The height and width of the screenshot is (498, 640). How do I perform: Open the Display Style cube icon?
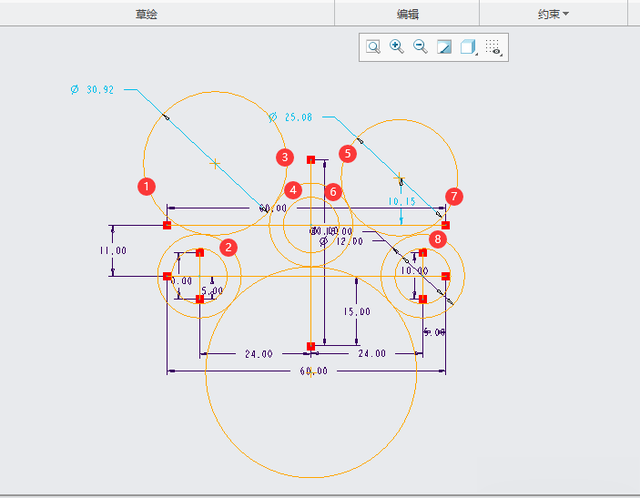(x=468, y=47)
